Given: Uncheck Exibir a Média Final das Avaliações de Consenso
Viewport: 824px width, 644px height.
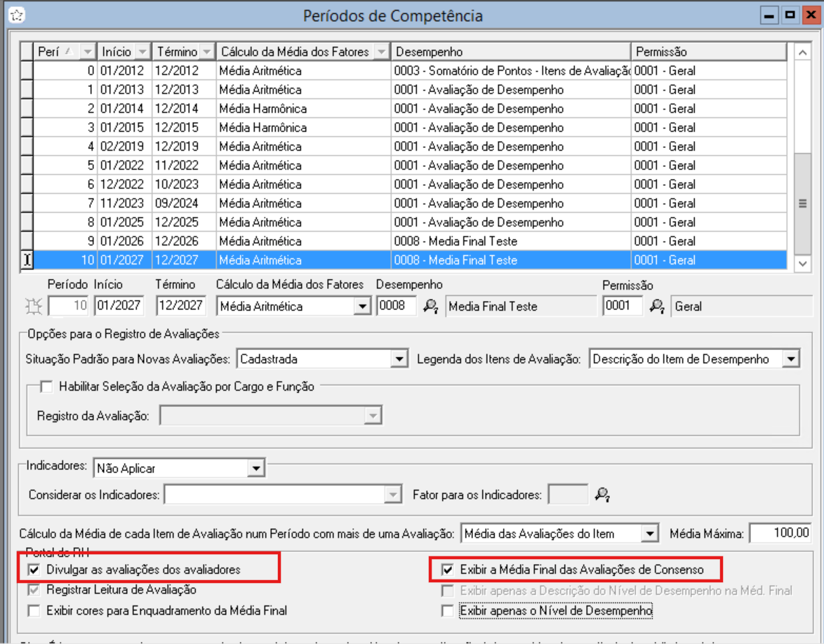Looking at the screenshot, I should tap(448, 570).
